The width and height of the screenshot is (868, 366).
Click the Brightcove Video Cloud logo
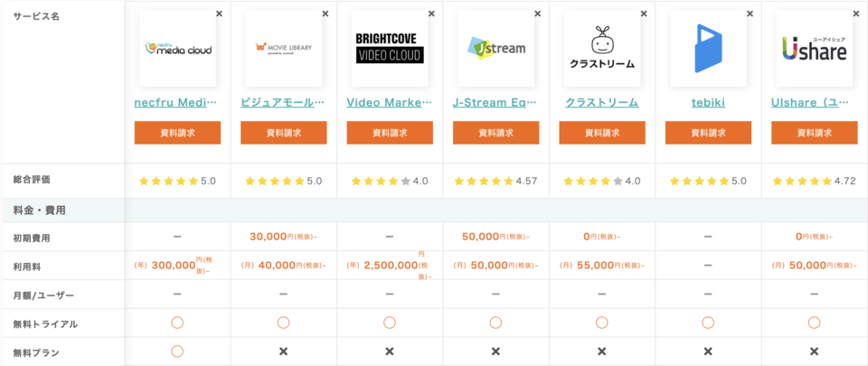(x=390, y=49)
